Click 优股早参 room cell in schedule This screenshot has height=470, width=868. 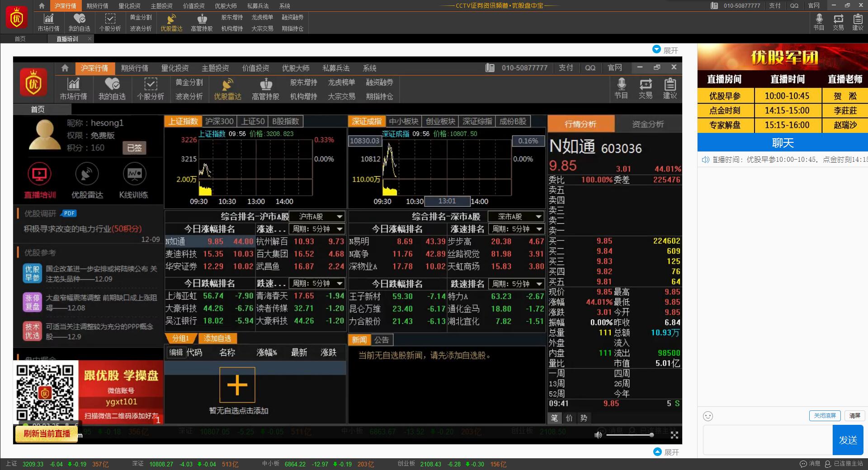click(x=725, y=96)
